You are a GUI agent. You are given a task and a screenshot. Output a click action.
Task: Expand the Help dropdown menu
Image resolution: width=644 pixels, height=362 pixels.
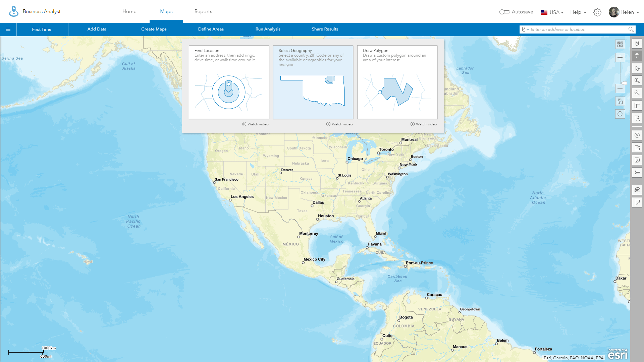point(578,12)
